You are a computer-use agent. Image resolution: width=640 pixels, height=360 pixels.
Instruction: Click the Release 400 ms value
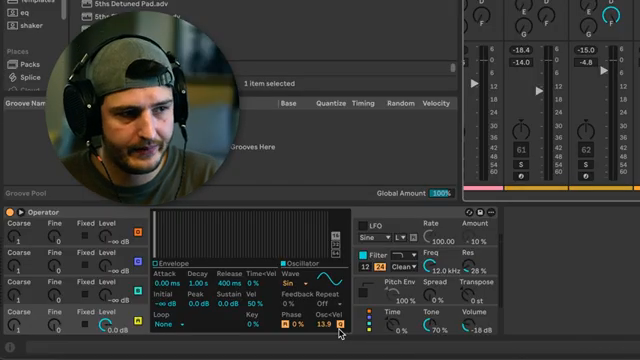[x=229, y=283]
